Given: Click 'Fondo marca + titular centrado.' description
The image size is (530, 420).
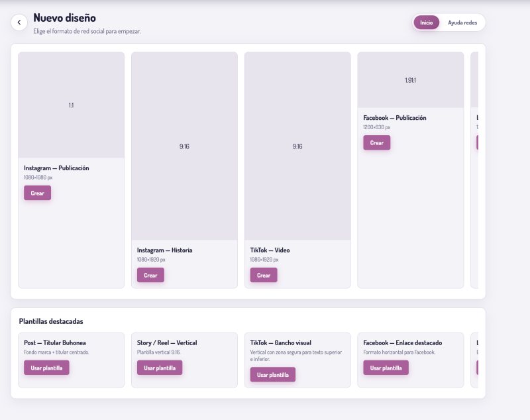Looking at the screenshot, I should (x=56, y=352).
